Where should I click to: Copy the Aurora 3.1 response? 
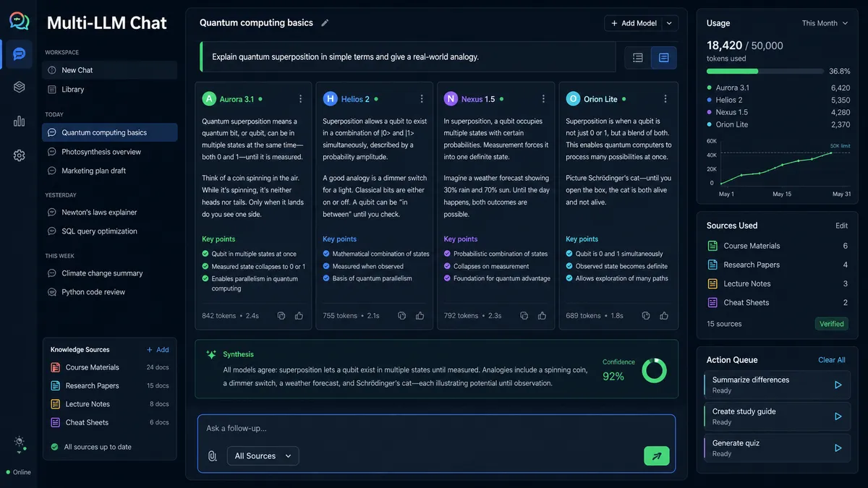281,316
